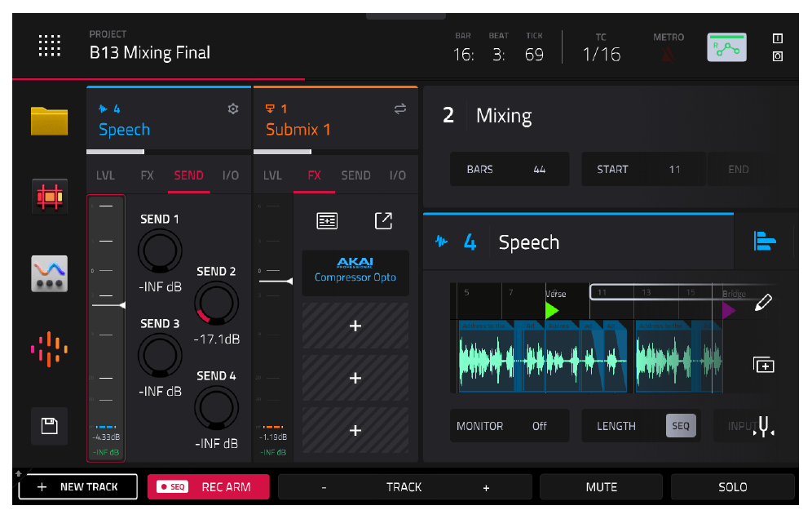This screenshot has height=519, width=812.
Task: Open the automation wave icon in sidebar
Action: 49,273
